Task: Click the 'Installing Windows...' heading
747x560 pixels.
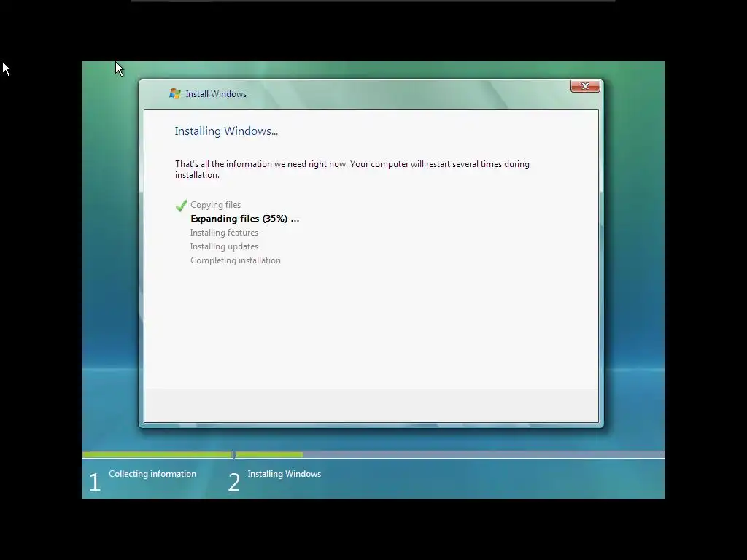Action: coord(226,131)
